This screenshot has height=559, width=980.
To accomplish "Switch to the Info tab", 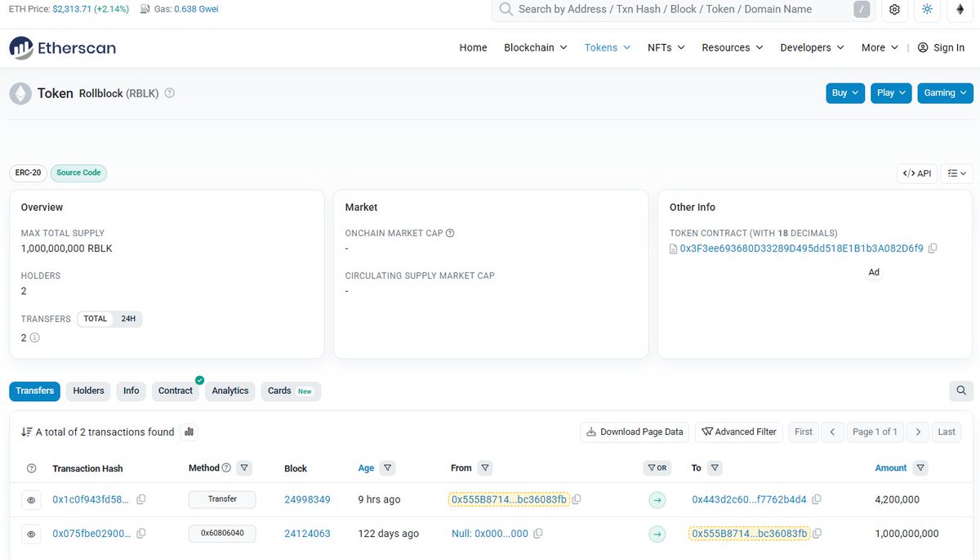I will [131, 391].
